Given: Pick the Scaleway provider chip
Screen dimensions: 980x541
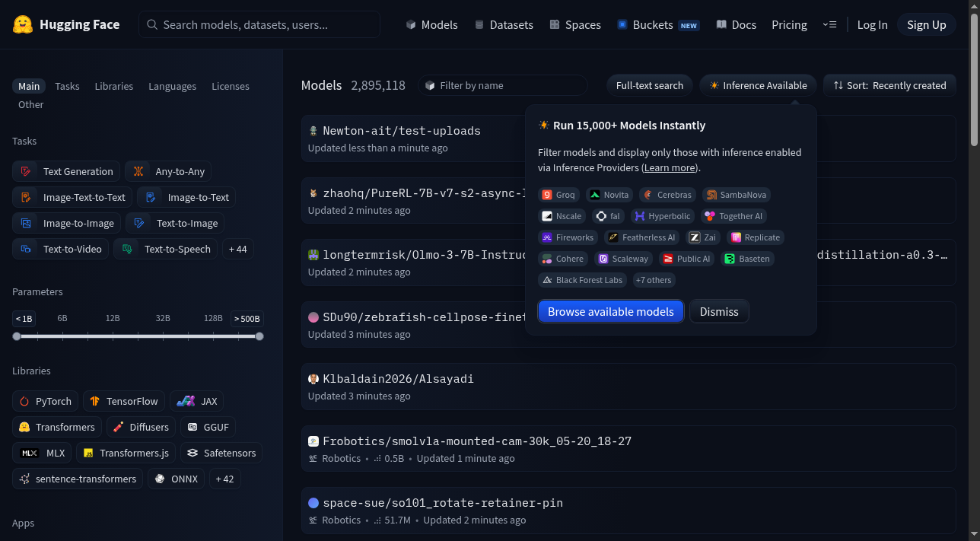Looking at the screenshot, I should (624, 259).
